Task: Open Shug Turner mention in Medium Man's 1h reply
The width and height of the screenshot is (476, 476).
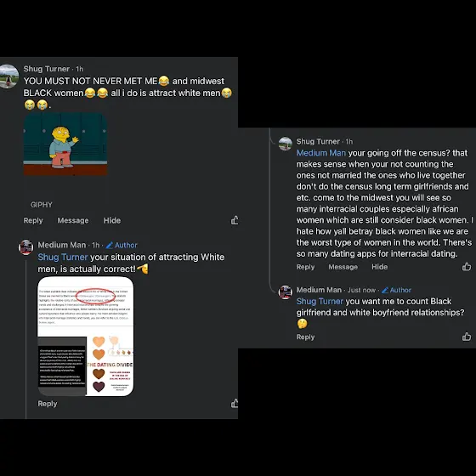Action: coord(63,257)
